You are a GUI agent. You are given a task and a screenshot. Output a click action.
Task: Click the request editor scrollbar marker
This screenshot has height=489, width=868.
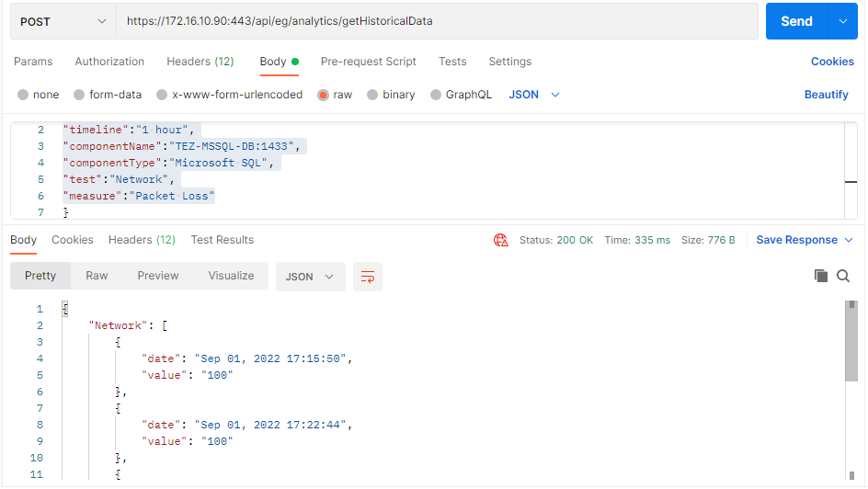pyautogui.click(x=851, y=181)
